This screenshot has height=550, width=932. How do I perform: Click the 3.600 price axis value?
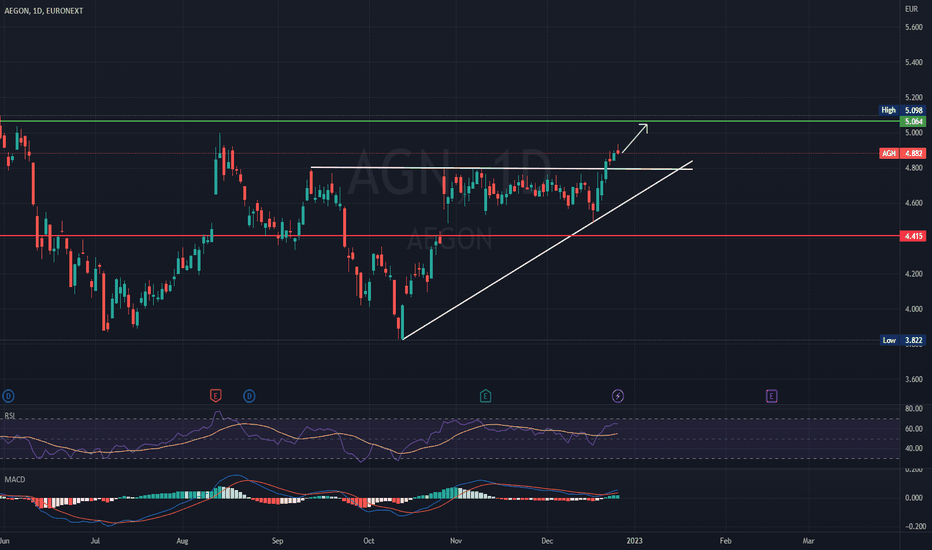point(914,379)
